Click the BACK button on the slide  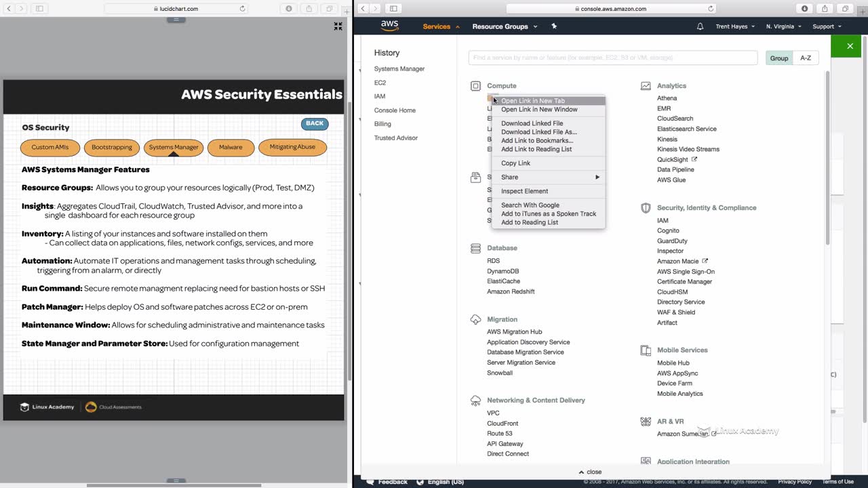coord(315,123)
